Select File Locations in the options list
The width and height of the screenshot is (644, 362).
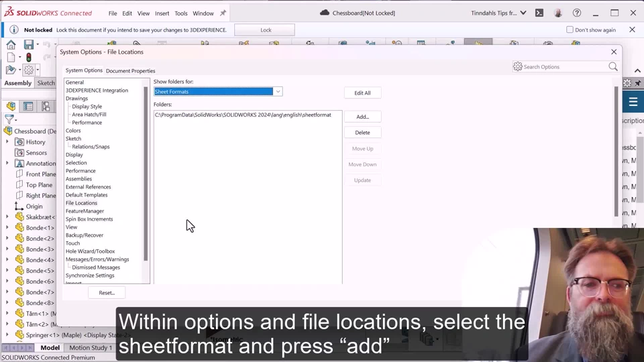[x=81, y=202]
